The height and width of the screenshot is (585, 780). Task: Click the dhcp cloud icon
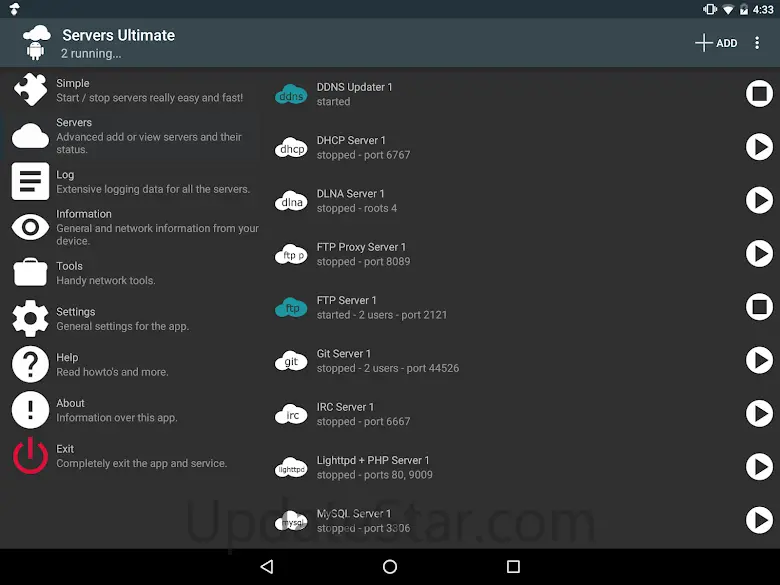click(x=292, y=148)
